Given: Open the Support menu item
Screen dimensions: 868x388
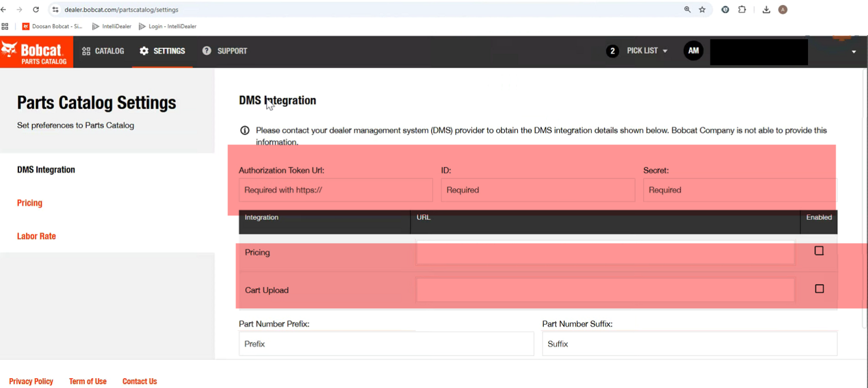Looking at the screenshot, I should point(225,51).
